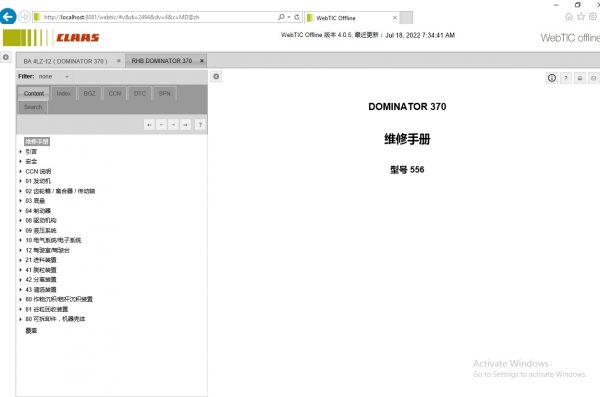Viewport: 600px width, 397px height.
Task: Click the help question mark icon top right
Action: (x=566, y=78)
